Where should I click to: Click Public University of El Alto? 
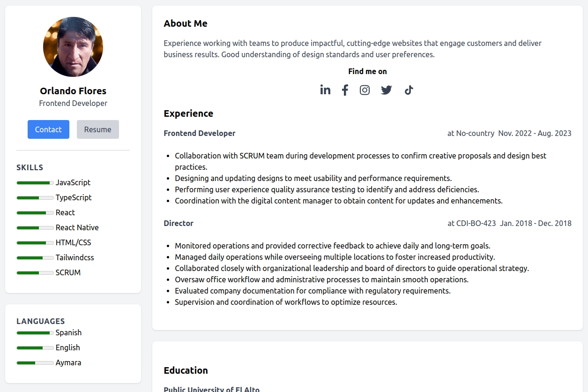pos(211,389)
